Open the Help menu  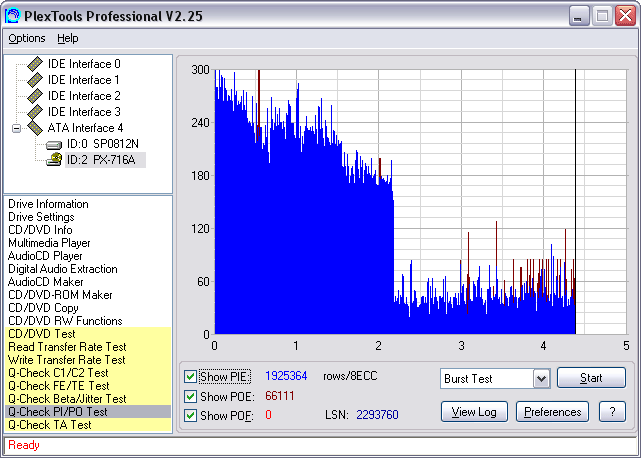point(67,38)
